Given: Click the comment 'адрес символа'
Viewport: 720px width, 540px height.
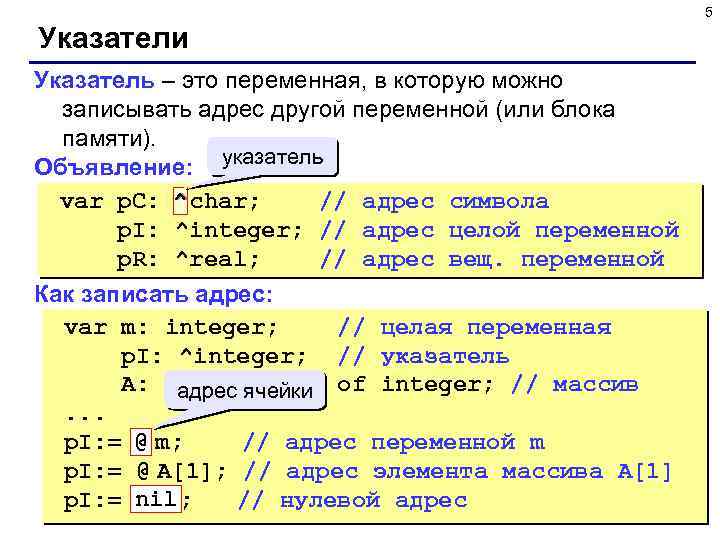Looking at the screenshot, I should (x=456, y=202).
